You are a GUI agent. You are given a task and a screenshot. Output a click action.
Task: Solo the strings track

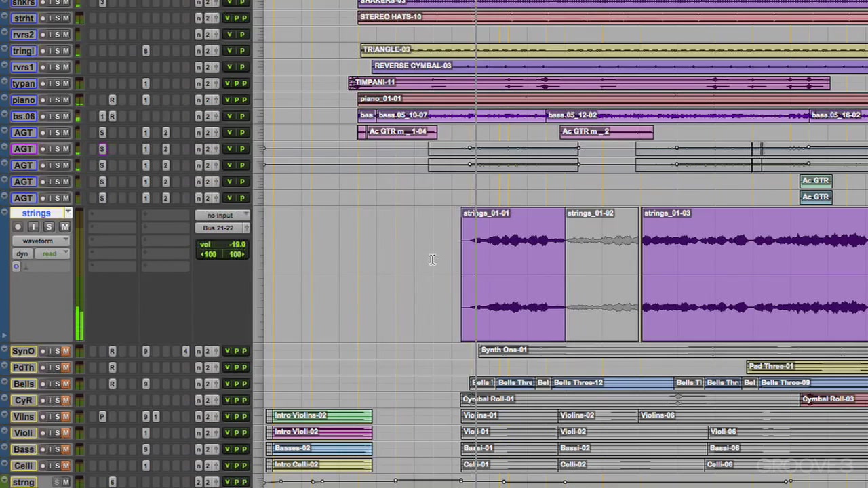click(x=49, y=227)
